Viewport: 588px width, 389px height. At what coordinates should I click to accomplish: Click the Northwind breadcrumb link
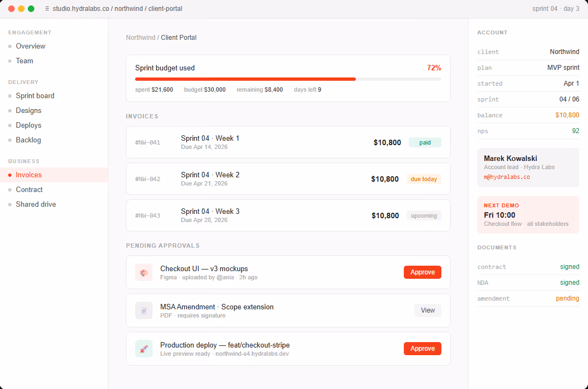(141, 38)
